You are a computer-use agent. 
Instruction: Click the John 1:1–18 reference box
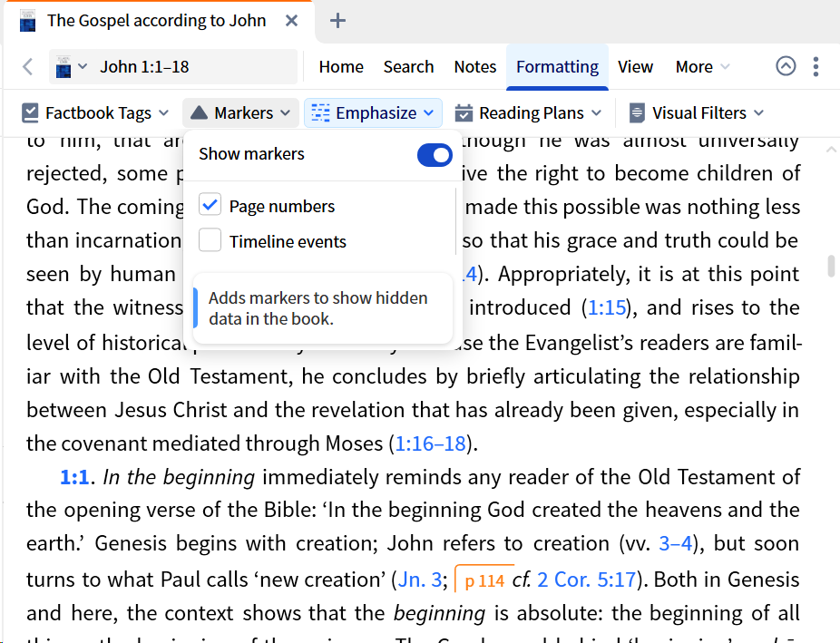pos(173,67)
